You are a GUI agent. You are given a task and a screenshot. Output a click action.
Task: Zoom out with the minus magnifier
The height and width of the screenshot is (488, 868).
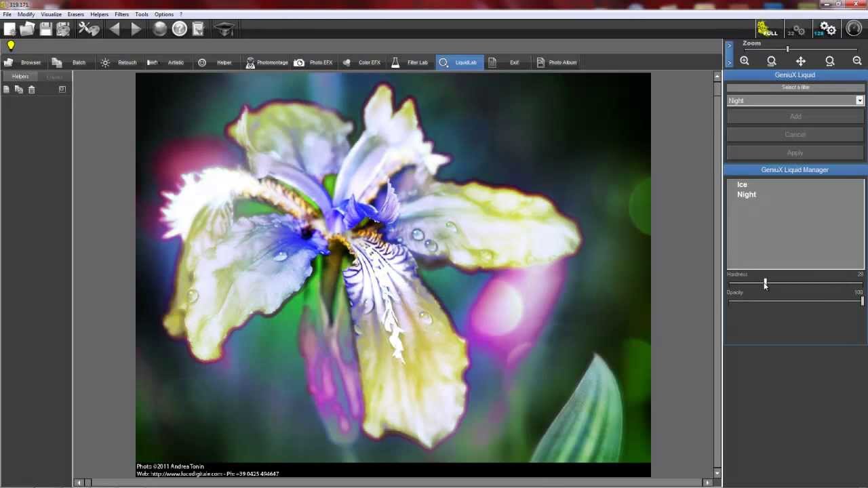click(857, 61)
